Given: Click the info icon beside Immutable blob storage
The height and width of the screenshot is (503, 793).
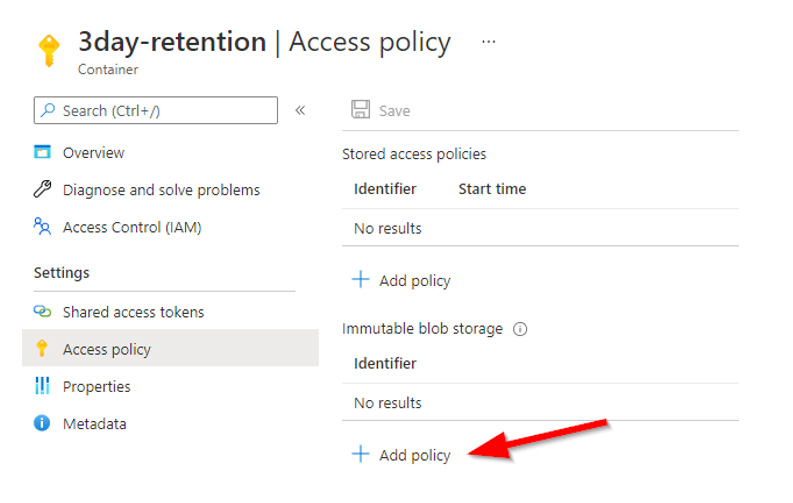Looking at the screenshot, I should click(x=520, y=329).
